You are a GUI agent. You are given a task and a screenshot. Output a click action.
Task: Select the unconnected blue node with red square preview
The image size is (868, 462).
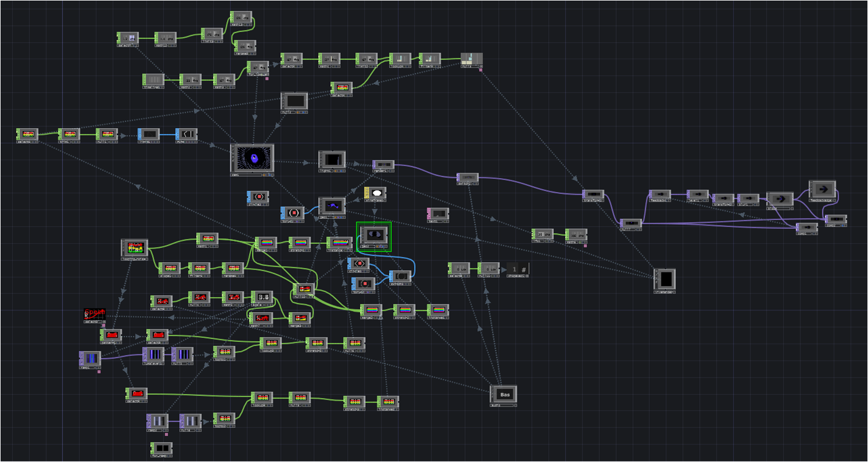click(258, 197)
